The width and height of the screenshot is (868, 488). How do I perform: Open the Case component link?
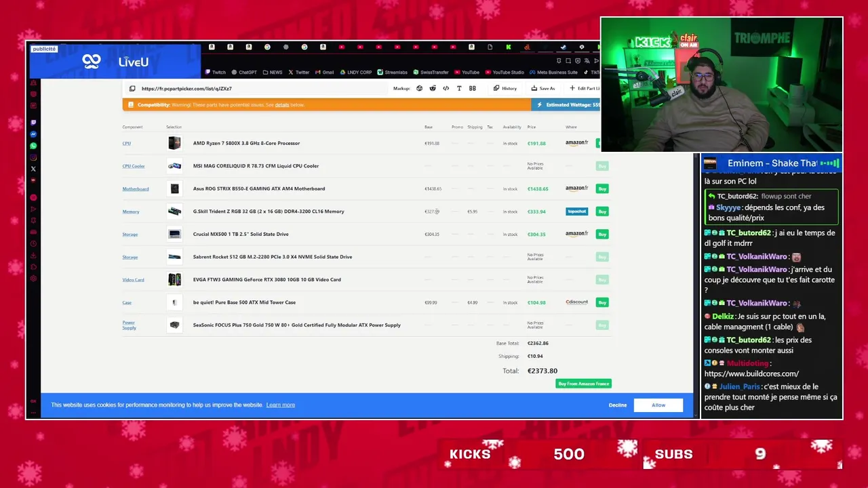coord(127,303)
